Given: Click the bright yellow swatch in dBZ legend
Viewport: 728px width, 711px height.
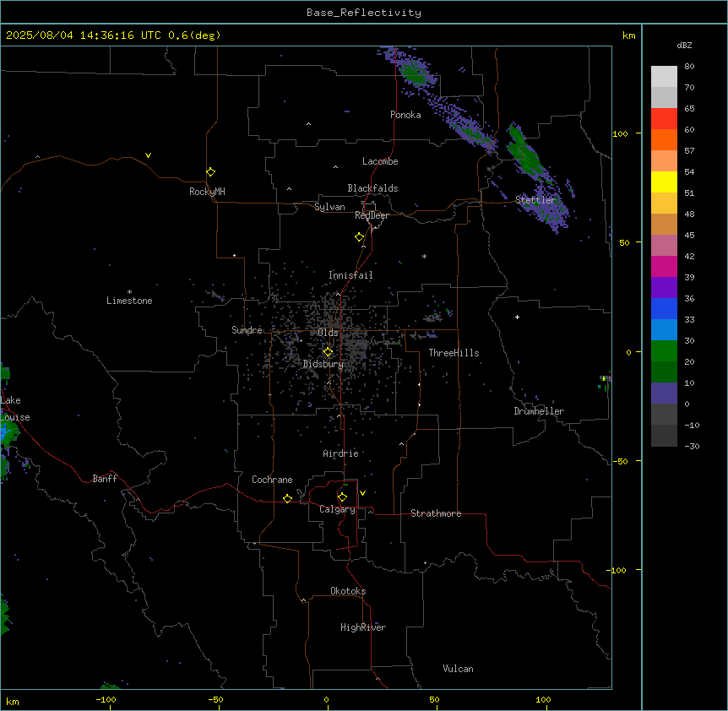Looking at the screenshot, I should click(664, 182).
